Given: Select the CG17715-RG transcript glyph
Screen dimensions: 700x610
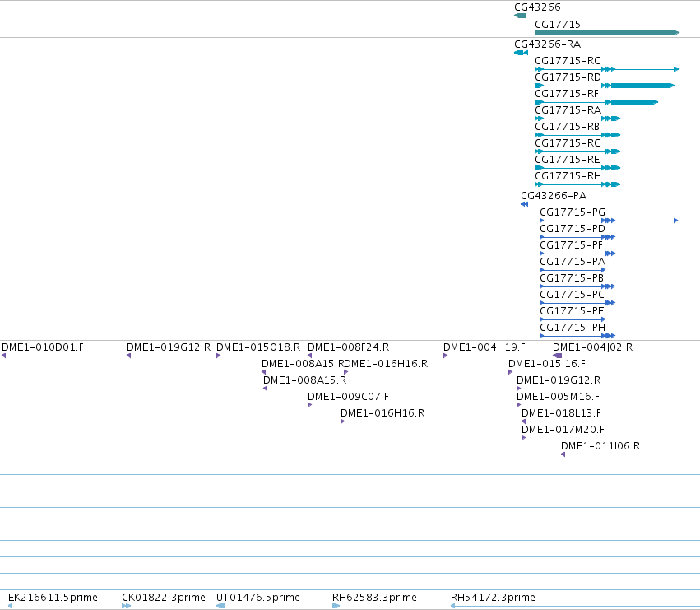Looking at the screenshot, I should click(607, 69).
